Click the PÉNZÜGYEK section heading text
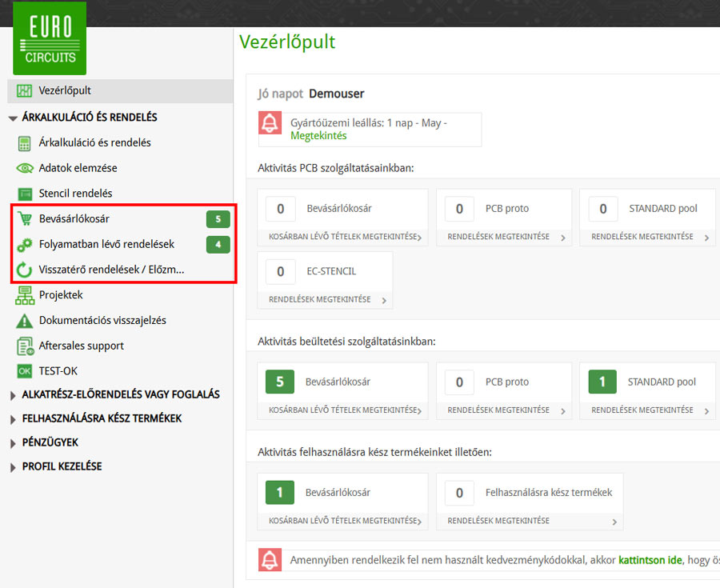720x588 pixels. [x=50, y=442]
